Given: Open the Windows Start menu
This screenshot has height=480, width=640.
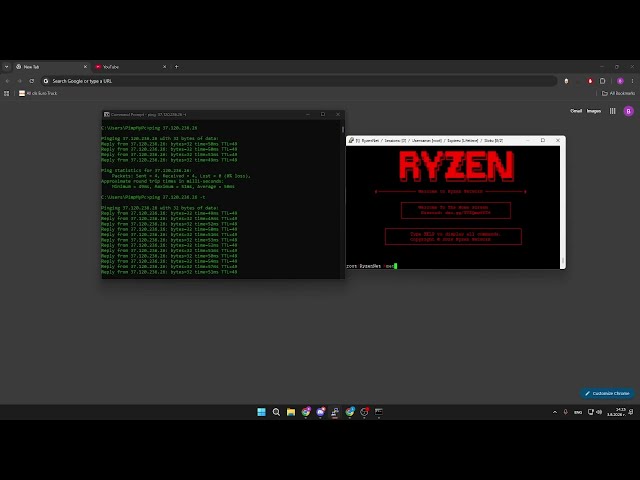Looking at the screenshot, I should (262, 412).
